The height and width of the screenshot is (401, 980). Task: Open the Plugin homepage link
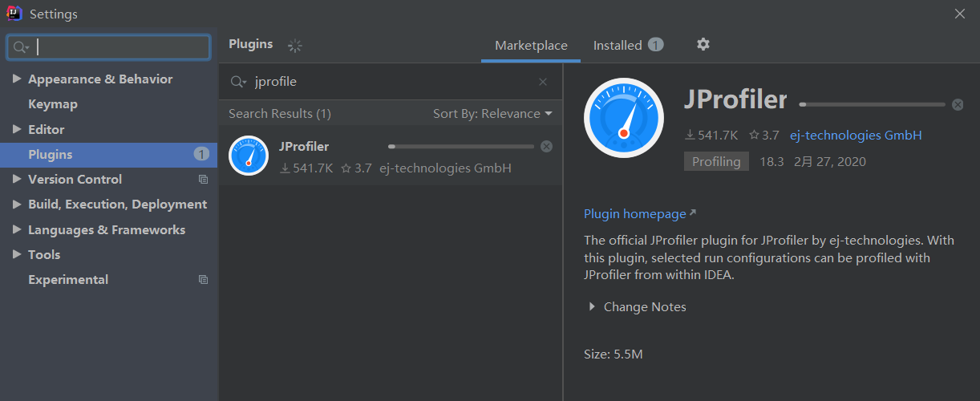point(640,214)
